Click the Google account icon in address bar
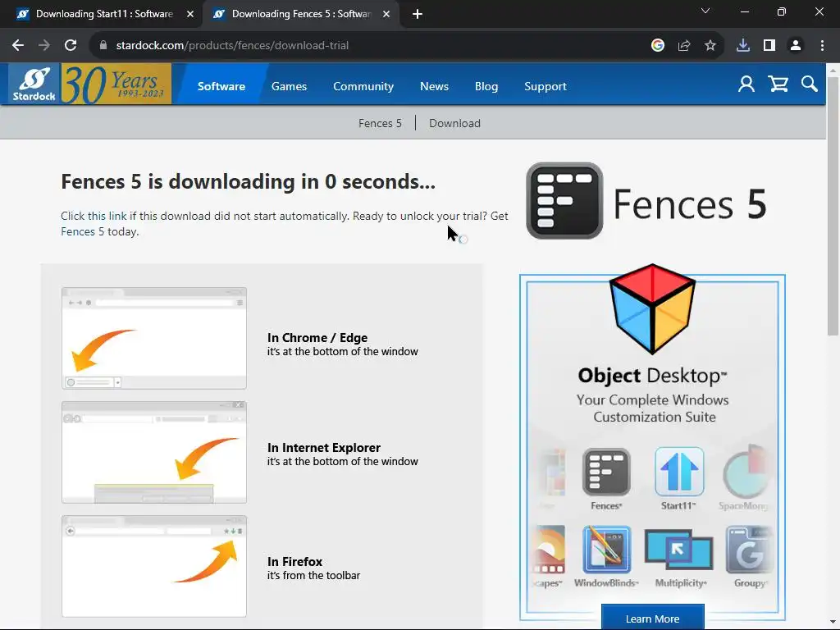This screenshot has height=630, width=840. tap(658, 46)
